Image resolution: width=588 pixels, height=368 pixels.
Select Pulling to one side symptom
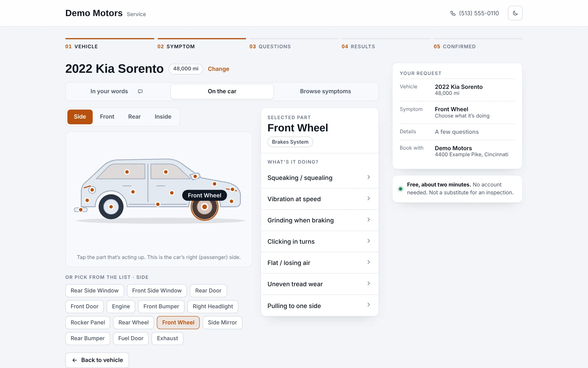320,306
